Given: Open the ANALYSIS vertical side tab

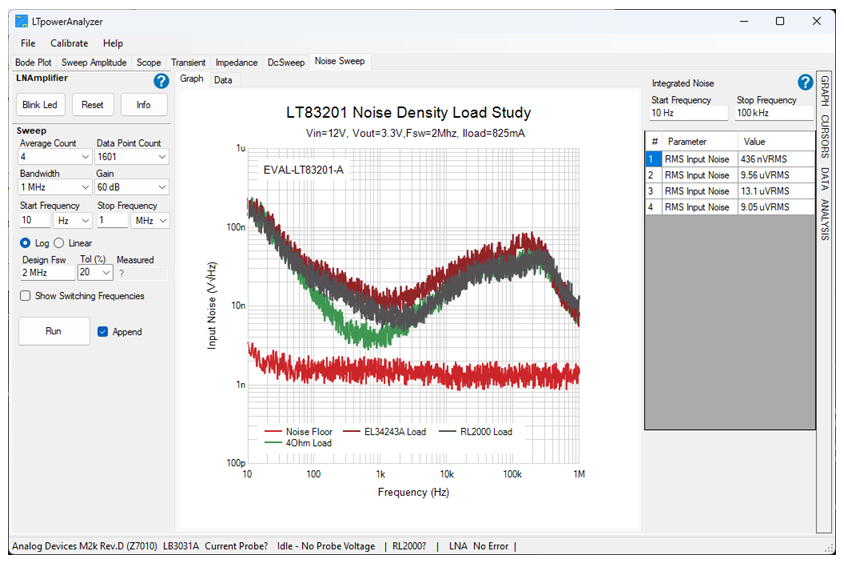Looking at the screenshot, I should coord(824,220).
